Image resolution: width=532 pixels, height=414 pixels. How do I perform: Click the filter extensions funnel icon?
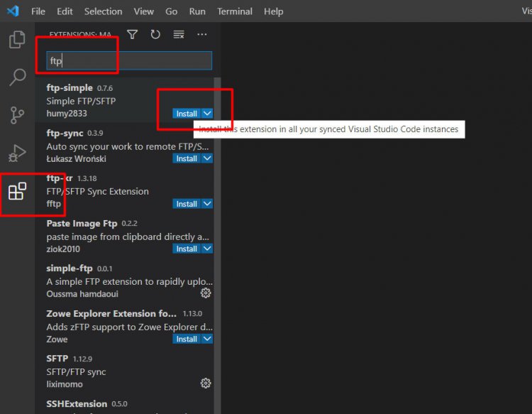(x=132, y=34)
